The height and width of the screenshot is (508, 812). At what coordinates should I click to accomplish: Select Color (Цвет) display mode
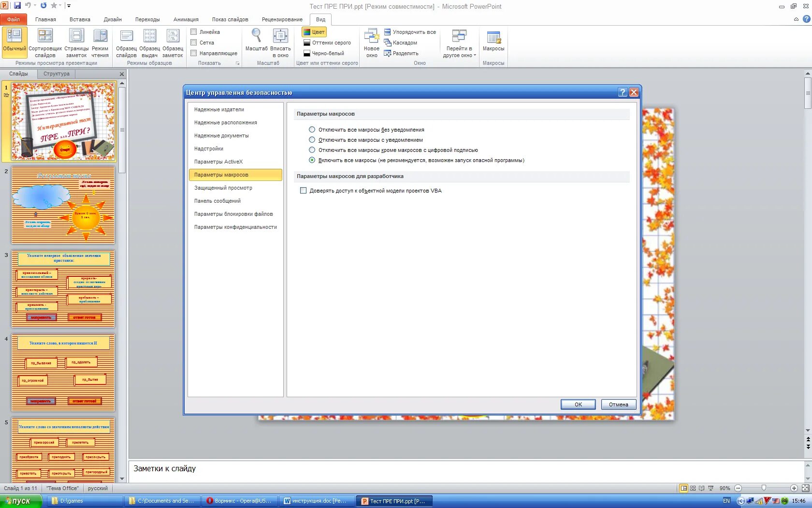[x=314, y=32]
